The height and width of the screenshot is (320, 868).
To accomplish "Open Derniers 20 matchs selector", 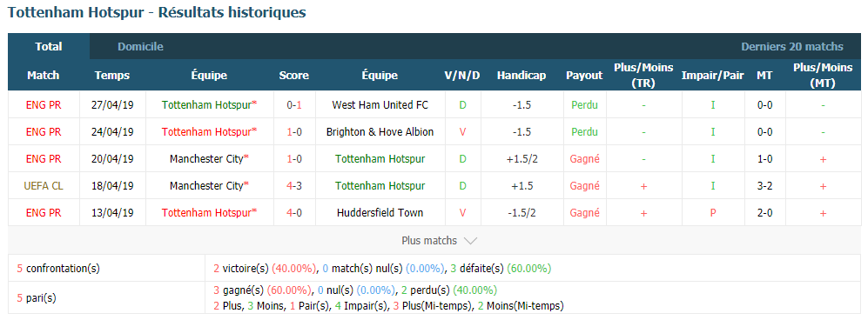I will [792, 46].
